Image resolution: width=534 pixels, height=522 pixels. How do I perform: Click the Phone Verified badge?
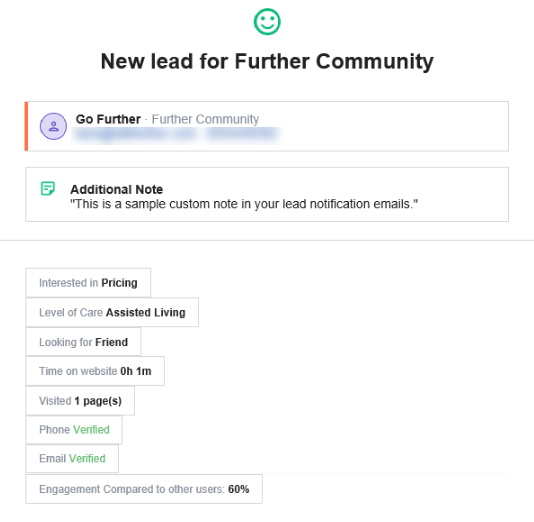[74, 430]
